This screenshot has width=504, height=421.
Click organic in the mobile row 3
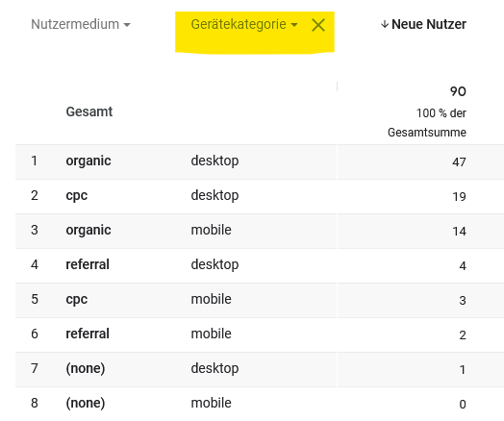pos(88,231)
